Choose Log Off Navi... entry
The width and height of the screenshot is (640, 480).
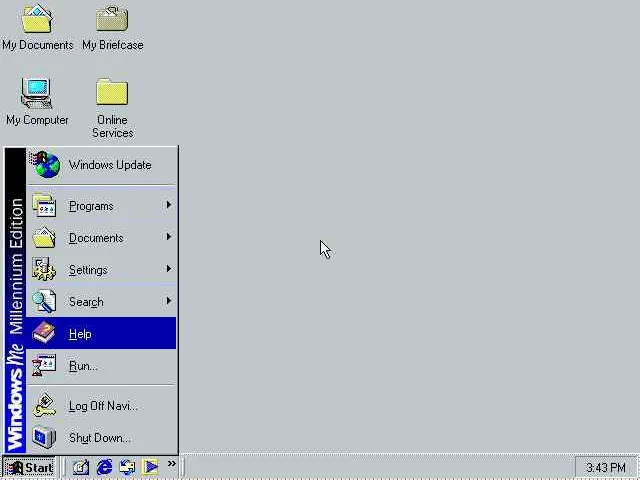[101, 406]
